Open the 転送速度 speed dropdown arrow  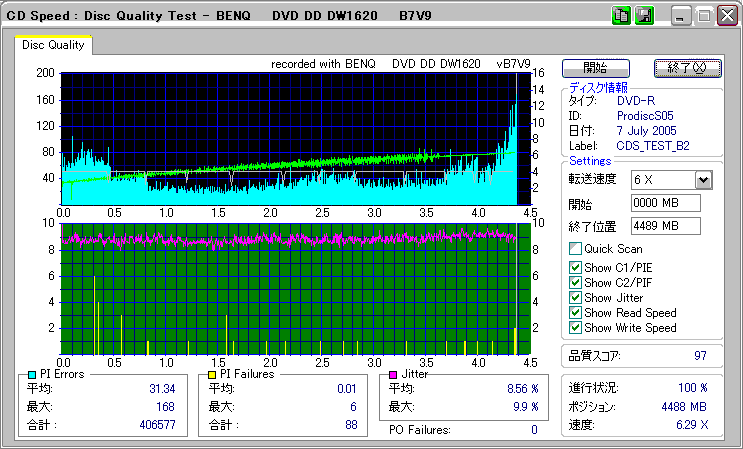704,180
